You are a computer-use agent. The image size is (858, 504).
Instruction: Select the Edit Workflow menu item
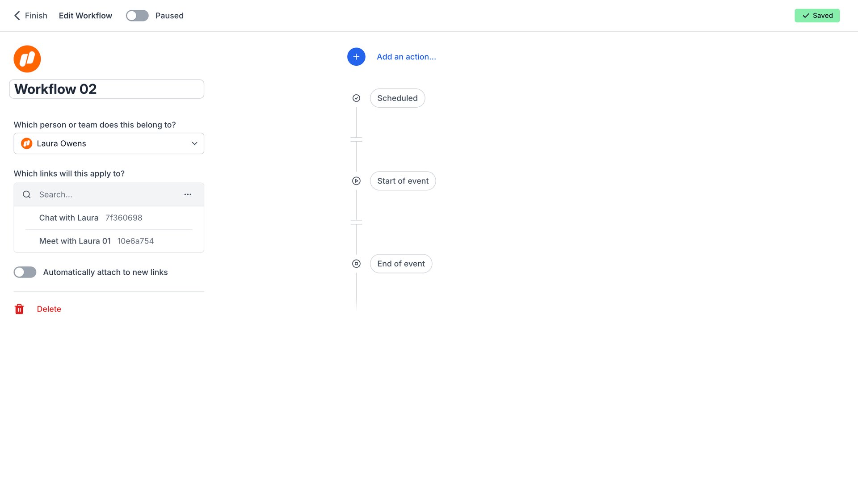pos(85,15)
